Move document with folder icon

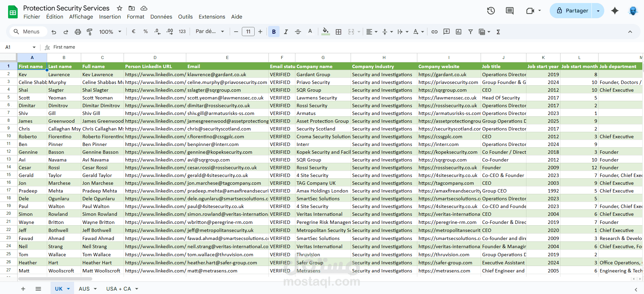coord(132,8)
